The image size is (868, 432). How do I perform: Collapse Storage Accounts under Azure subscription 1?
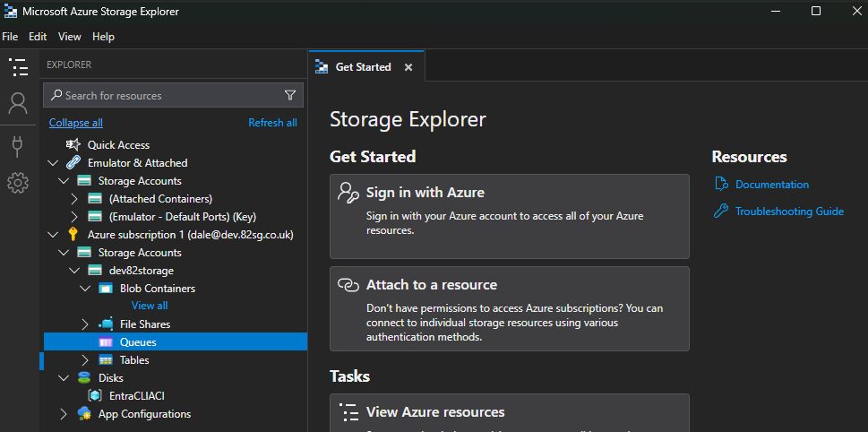pos(64,253)
